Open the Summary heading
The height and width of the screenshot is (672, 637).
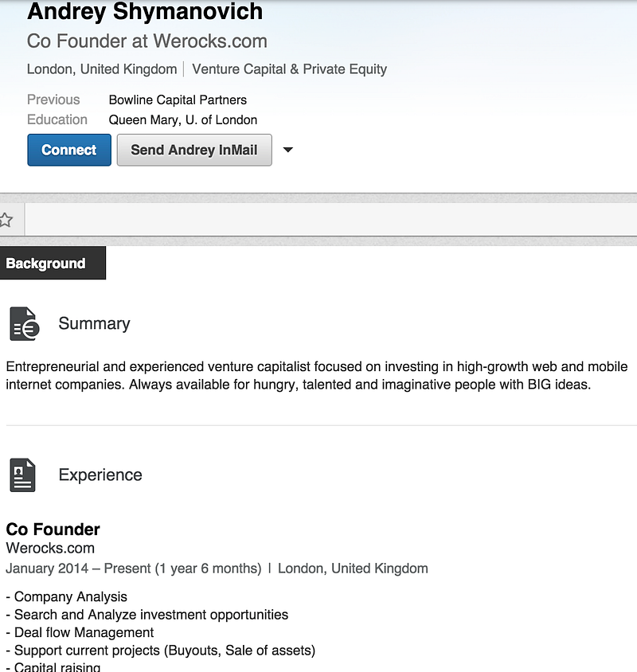(x=94, y=323)
